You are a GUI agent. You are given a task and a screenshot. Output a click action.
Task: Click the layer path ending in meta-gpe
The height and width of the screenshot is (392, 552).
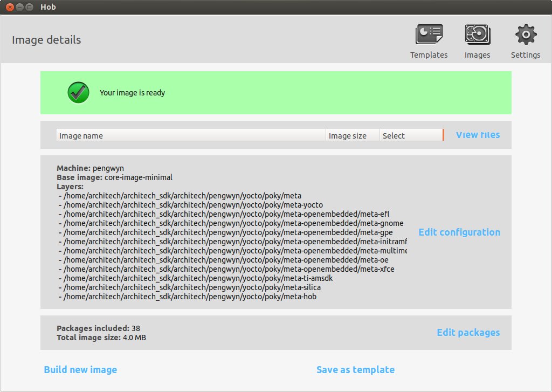click(x=226, y=232)
